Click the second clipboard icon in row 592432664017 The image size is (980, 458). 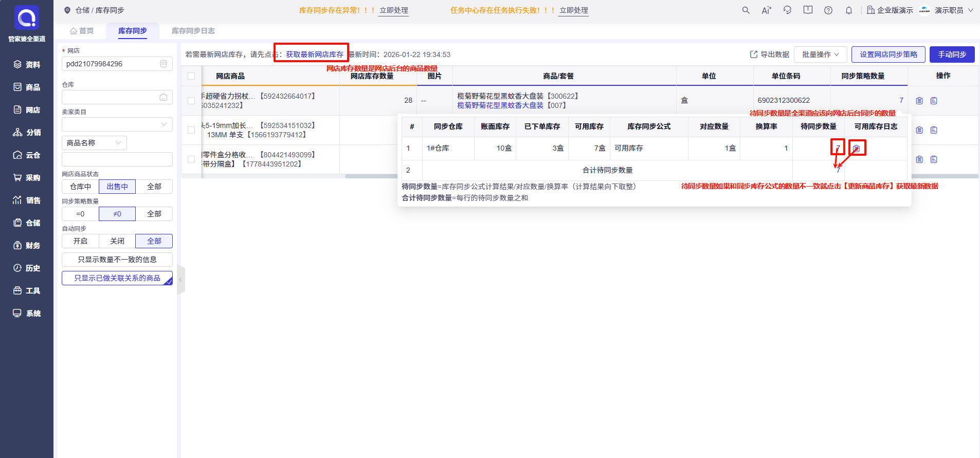(x=934, y=101)
